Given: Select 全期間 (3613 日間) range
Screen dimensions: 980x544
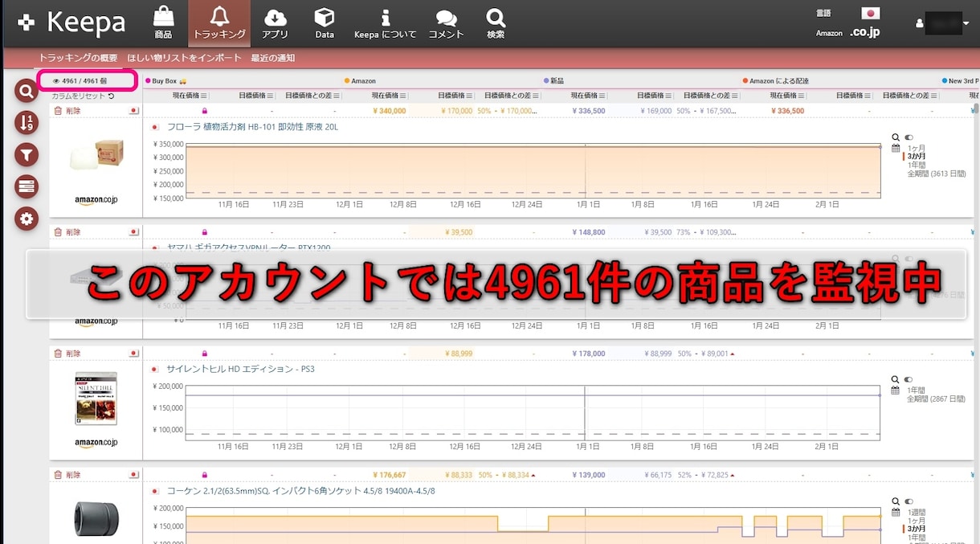Looking at the screenshot, I should point(937,174).
